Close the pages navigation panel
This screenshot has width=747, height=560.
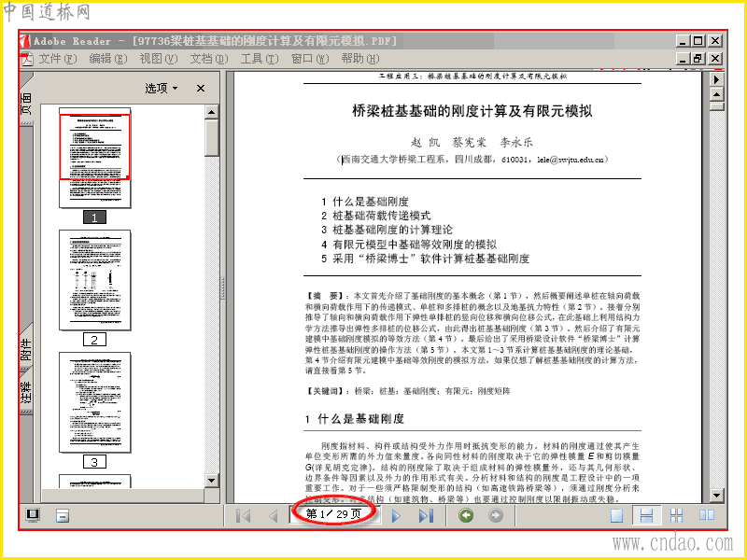tap(201, 88)
